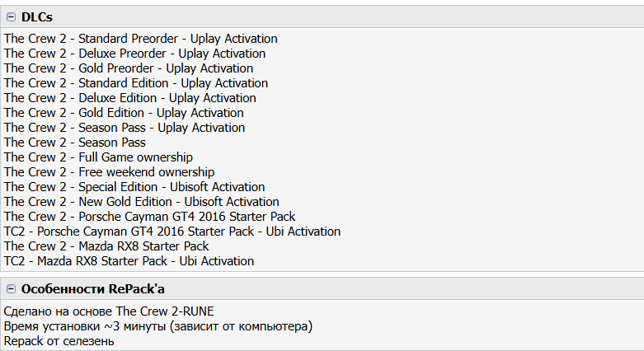Collapse the Особенности RePack'а section

11,289
